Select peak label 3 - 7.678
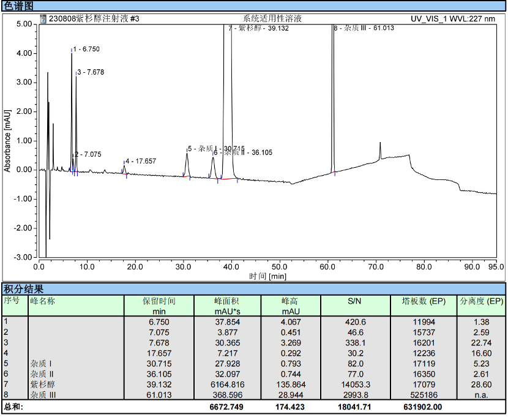This screenshot has height=420, width=508. pos(91,72)
